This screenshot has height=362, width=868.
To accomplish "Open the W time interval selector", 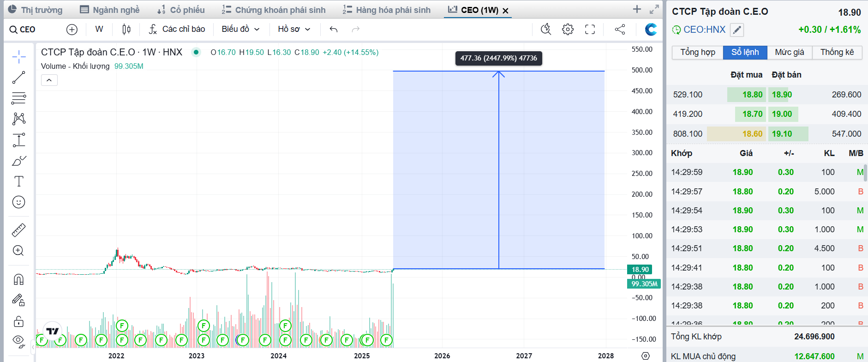I will (99, 29).
